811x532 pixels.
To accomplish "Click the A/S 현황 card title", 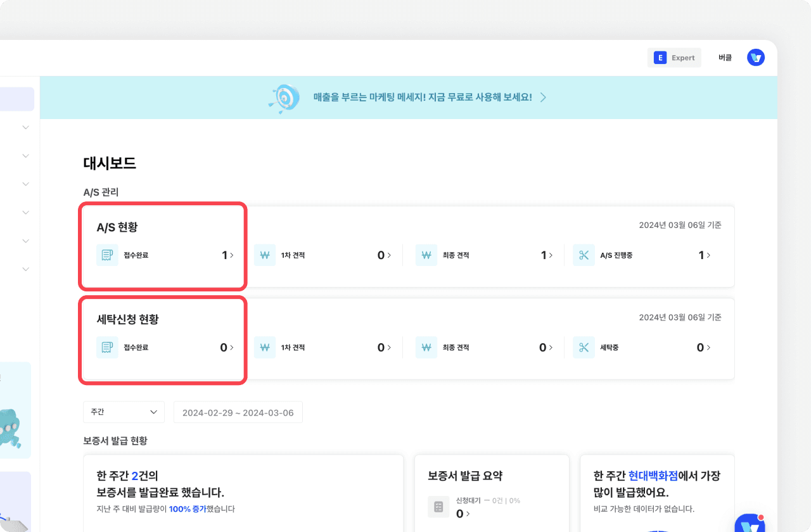I will [117, 227].
